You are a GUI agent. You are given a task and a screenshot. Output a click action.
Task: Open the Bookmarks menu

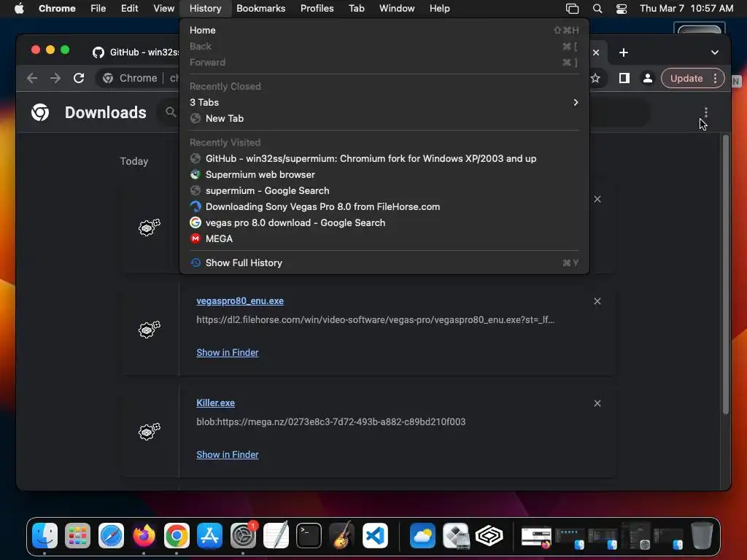260,9
